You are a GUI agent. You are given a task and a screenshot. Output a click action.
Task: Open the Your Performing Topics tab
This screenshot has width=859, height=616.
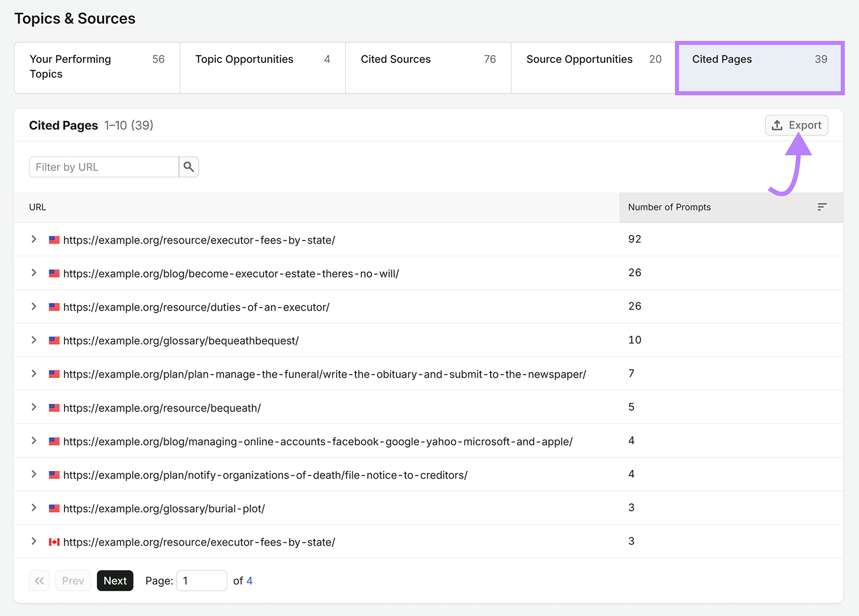(97, 68)
